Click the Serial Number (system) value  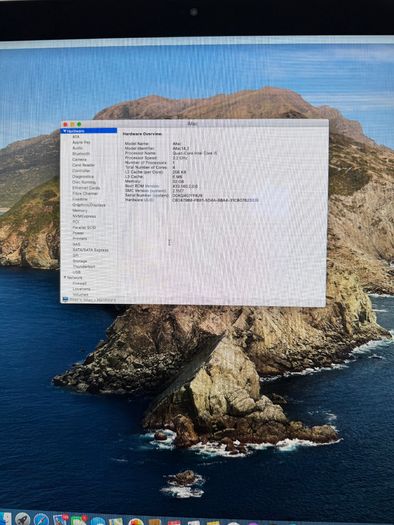(187, 196)
